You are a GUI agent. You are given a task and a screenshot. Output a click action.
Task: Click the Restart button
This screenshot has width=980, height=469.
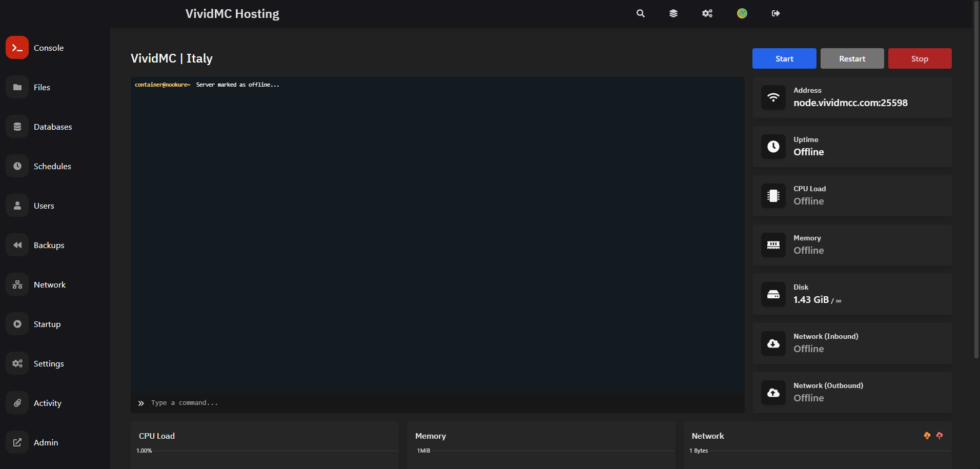[x=852, y=58]
